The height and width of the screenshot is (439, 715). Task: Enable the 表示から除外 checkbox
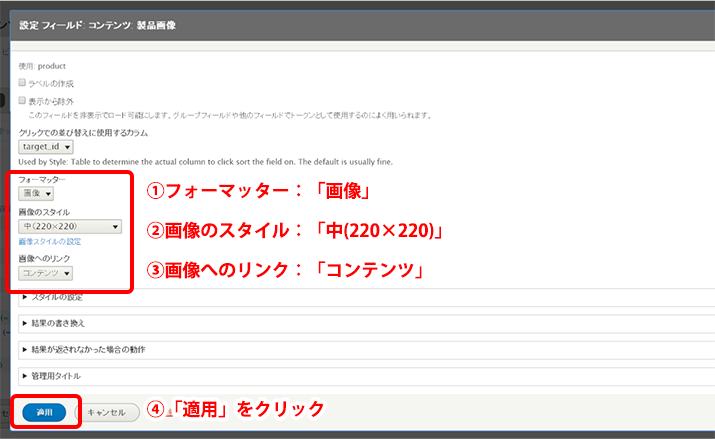(x=22, y=100)
